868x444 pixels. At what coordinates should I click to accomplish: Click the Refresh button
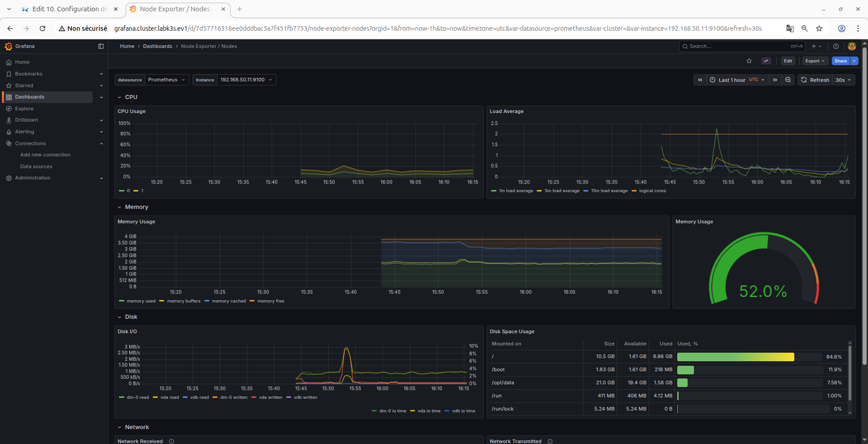[x=815, y=80]
